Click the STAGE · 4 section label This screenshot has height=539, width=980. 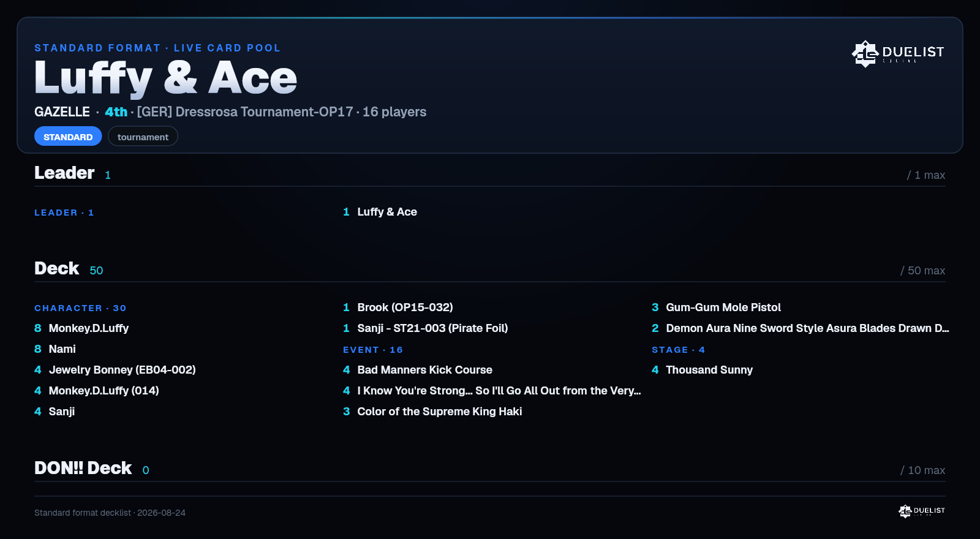pos(678,350)
